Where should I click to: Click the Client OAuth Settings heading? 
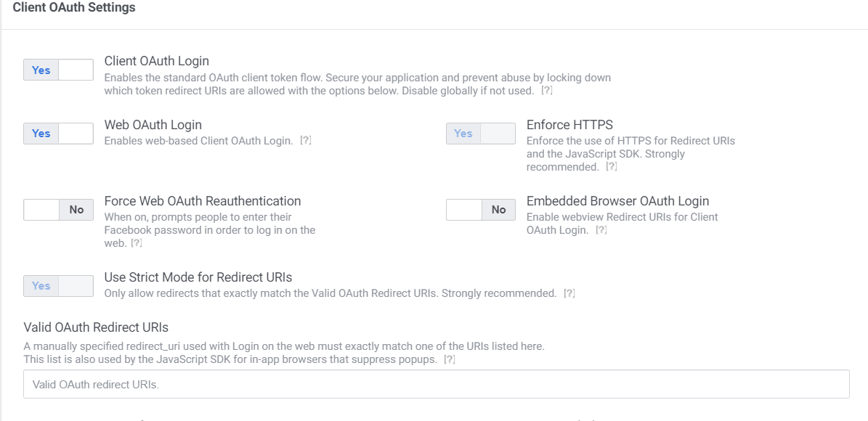point(74,8)
